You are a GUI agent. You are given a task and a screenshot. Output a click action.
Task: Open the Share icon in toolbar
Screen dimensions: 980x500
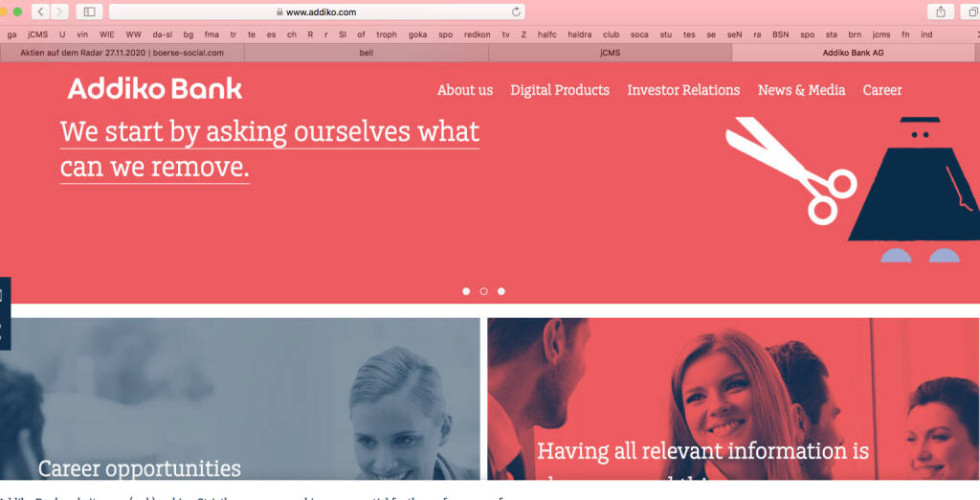(x=941, y=11)
